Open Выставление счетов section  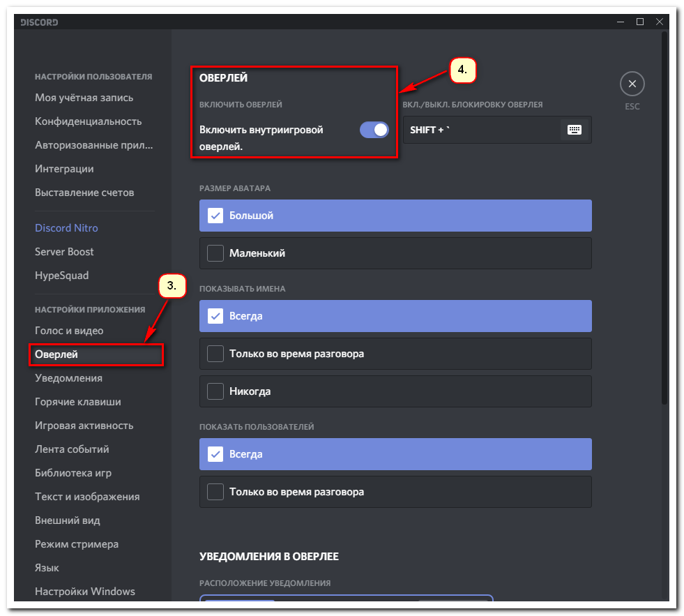[84, 193]
